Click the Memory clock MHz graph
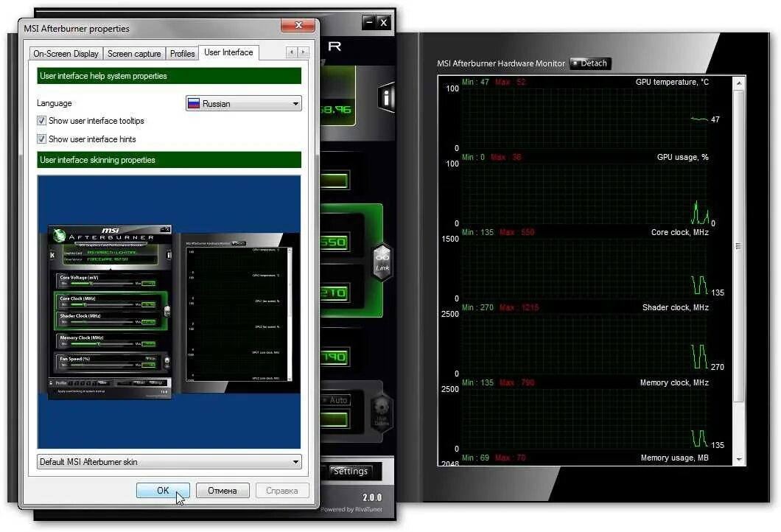 [585, 419]
